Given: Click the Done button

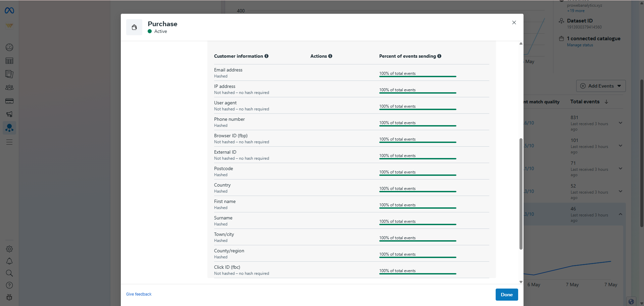Looking at the screenshot, I should point(506,295).
